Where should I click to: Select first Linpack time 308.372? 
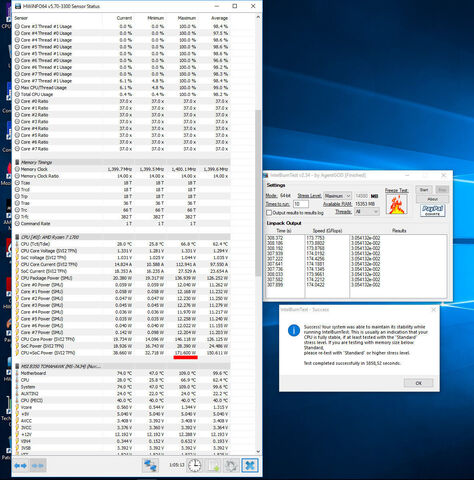coord(275,238)
